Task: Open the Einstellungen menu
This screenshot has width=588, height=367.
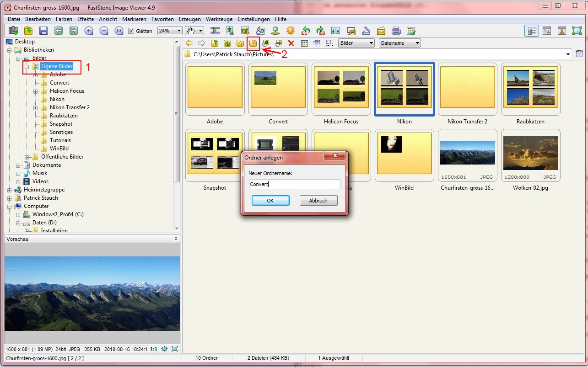Action: [x=254, y=19]
